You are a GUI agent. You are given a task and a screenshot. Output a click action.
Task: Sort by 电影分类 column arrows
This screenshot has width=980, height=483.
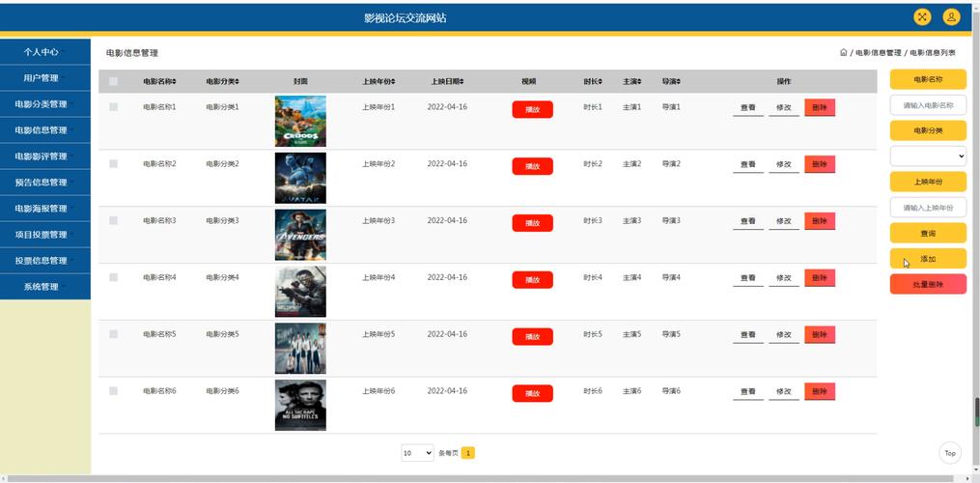coord(238,81)
